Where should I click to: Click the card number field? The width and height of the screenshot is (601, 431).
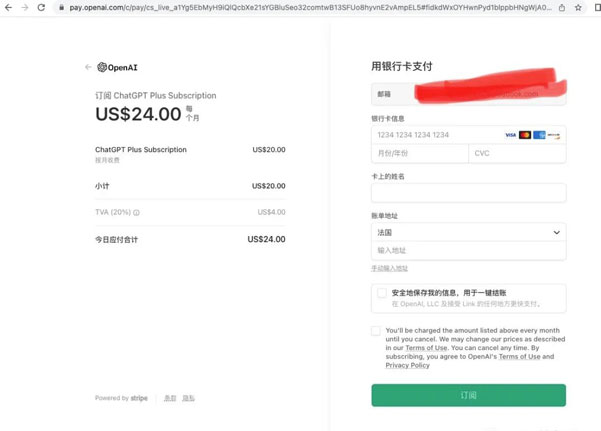468,135
